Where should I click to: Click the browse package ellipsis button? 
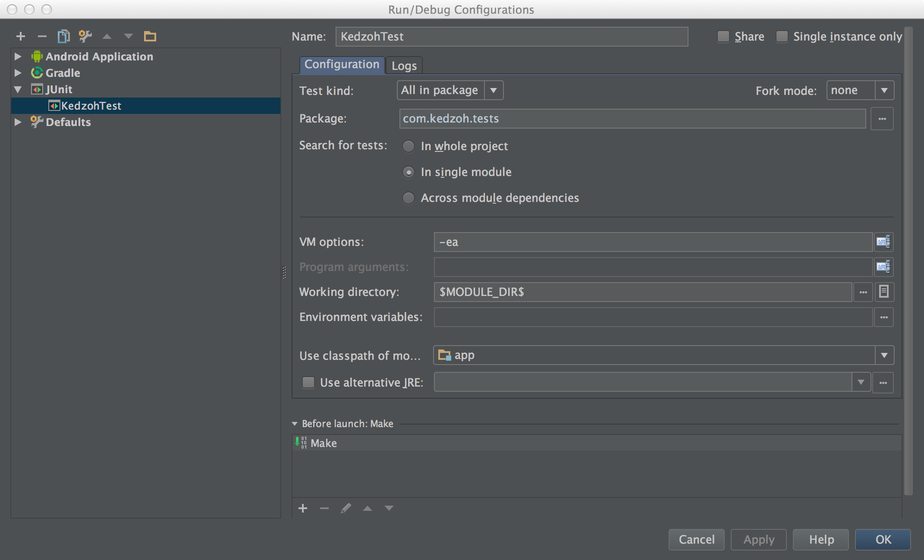click(x=882, y=119)
